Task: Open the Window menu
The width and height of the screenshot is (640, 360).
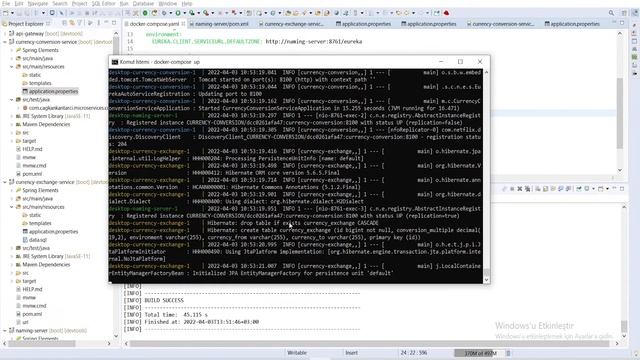Action: tap(167, 4)
